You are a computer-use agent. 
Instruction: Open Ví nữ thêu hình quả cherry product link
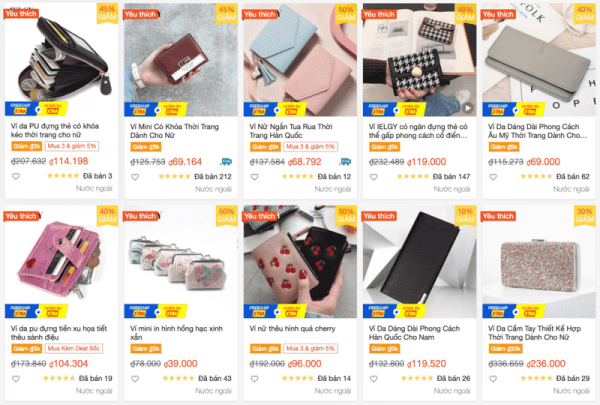tap(292, 329)
